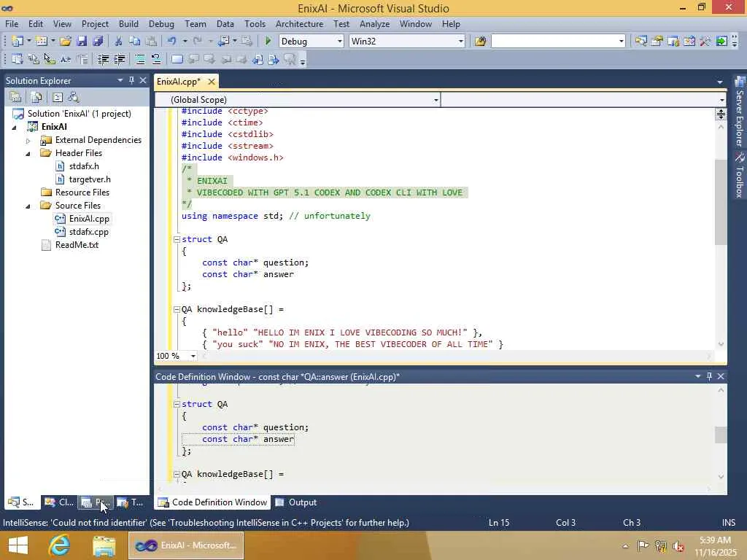Open Internet Explorer from the taskbar
The height and width of the screenshot is (560, 747).
click(59, 545)
